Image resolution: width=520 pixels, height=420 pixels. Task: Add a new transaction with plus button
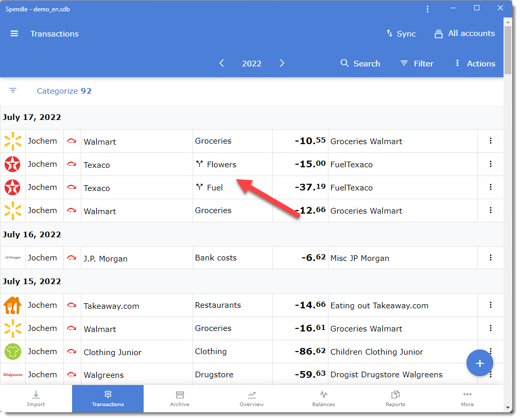(479, 363)
